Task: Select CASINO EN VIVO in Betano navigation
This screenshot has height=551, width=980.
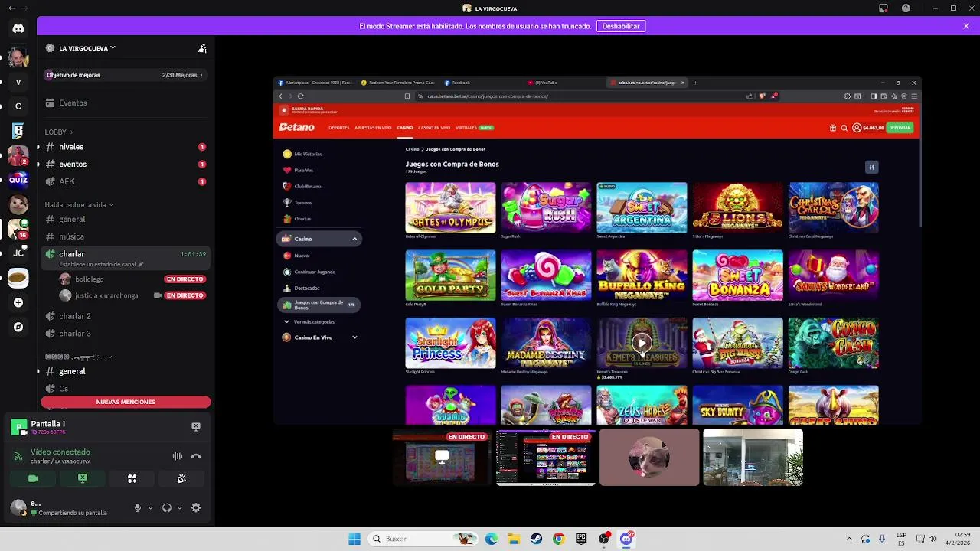Action: 434,128
